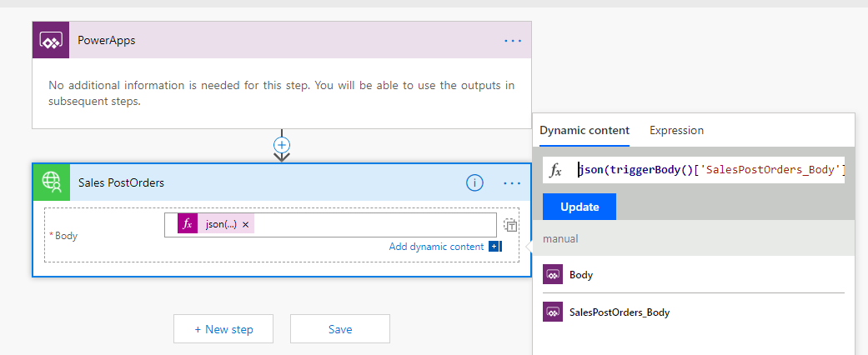Remove the json(...) expression token

click(245, 224)
